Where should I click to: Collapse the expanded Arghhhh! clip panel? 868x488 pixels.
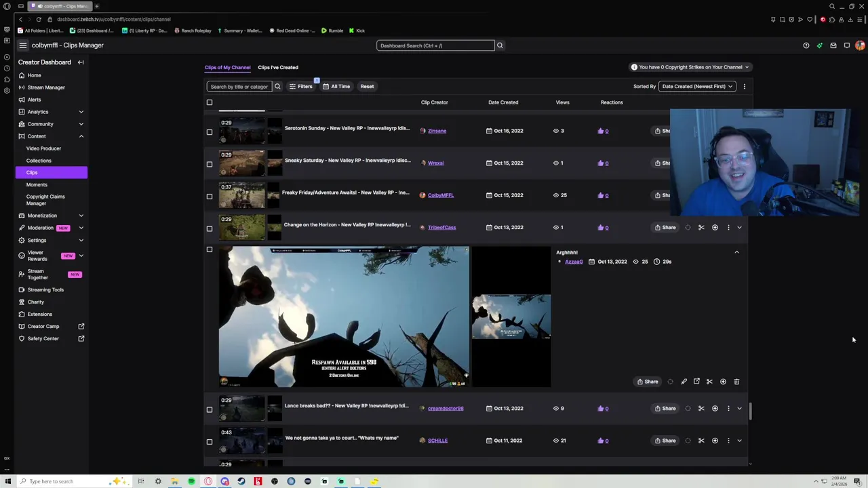click(736, 252)
